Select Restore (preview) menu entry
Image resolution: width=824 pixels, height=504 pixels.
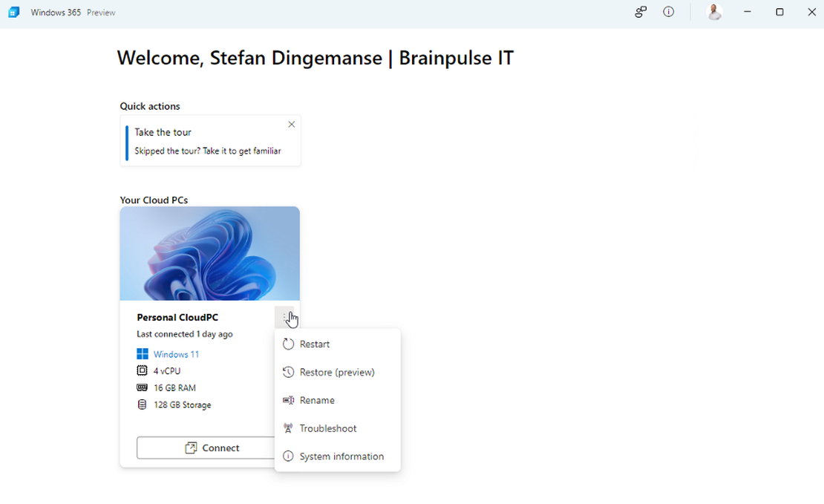(337, 372)
